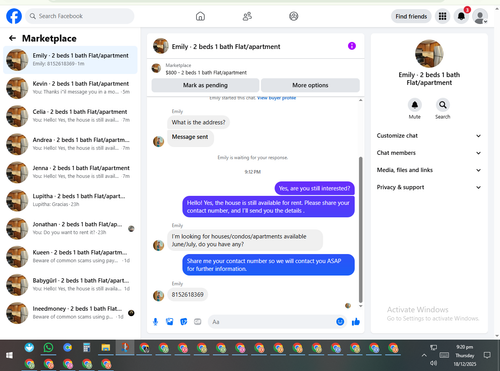
Task: Expand Media, files and links section
Action: [x=429, y=170]
